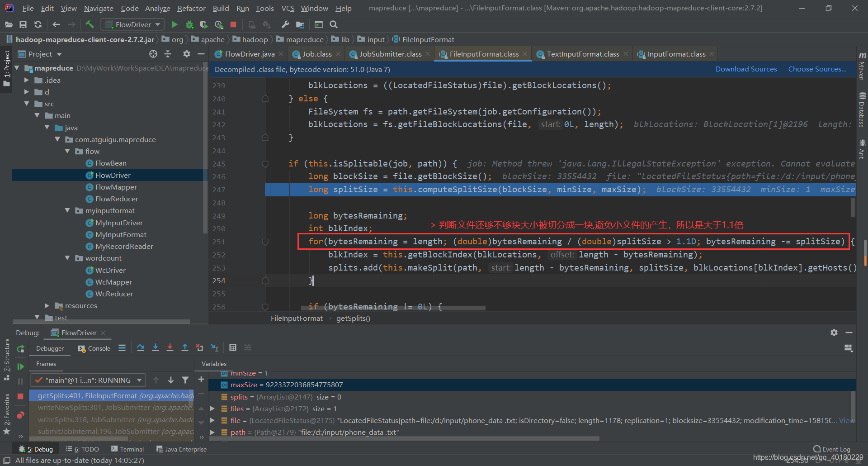868x466 pixels.
Task: Collapse the wordcount package
Action: click(x=67, y=258)
